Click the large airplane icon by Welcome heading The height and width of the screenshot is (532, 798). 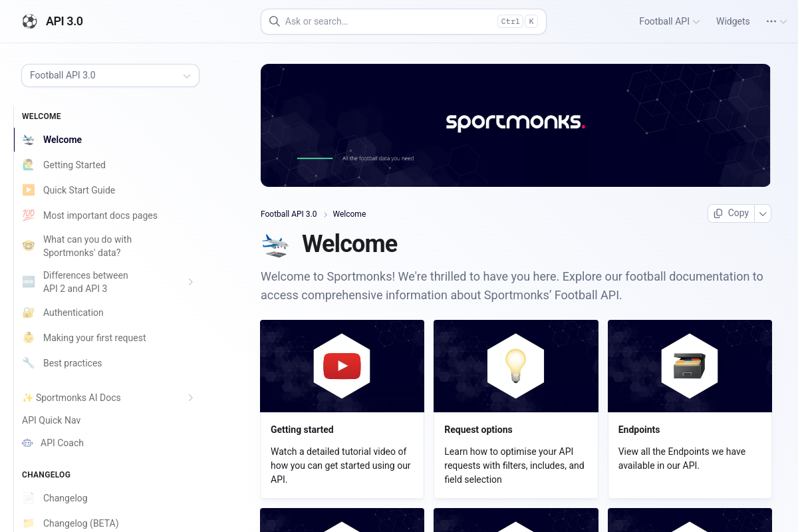point(275,245)
